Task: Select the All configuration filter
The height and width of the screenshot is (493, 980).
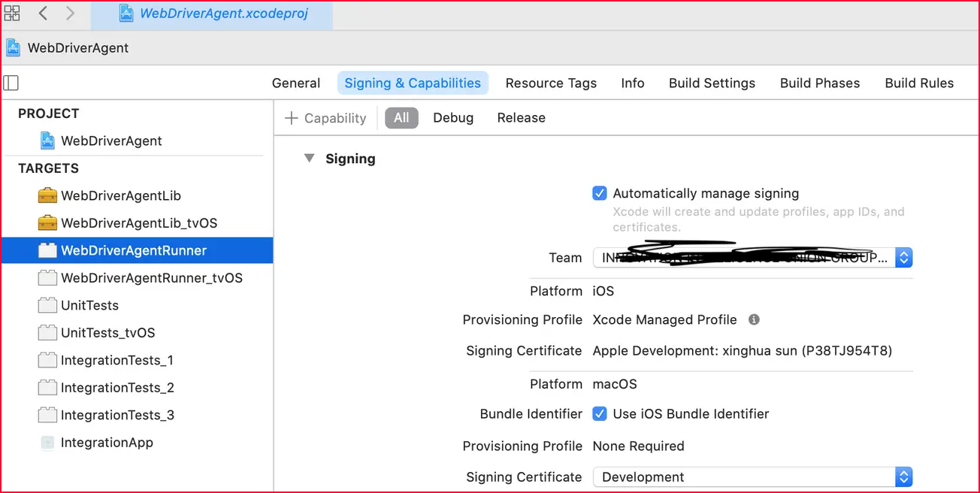Action: (401, 118)
